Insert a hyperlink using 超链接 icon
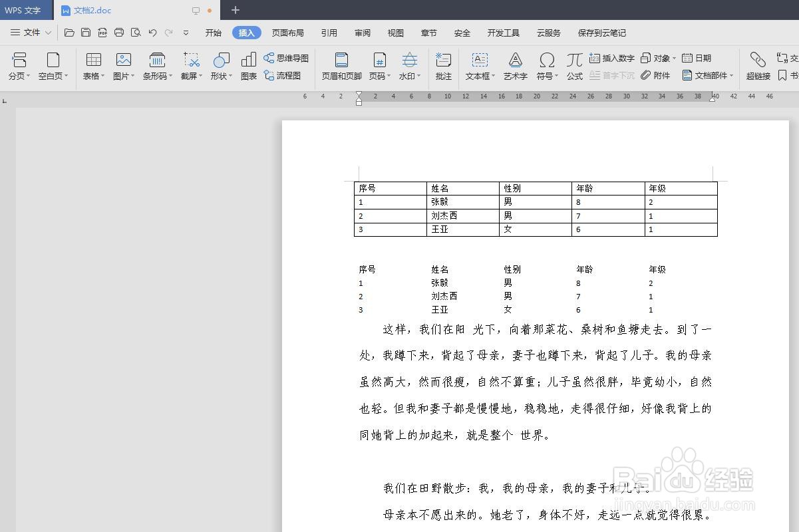This screenshot has width=799, height=532. pos(757,65)
